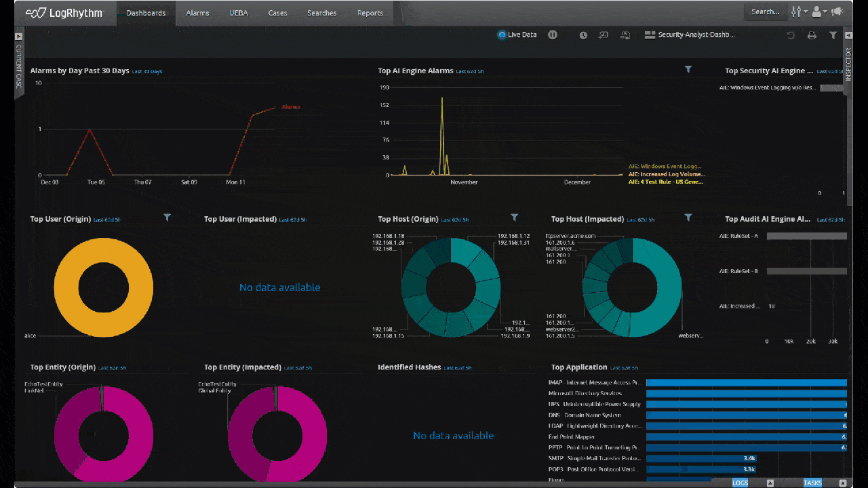868x488 pixels.
Task: Open the time range clock icon
Action: 583,35
